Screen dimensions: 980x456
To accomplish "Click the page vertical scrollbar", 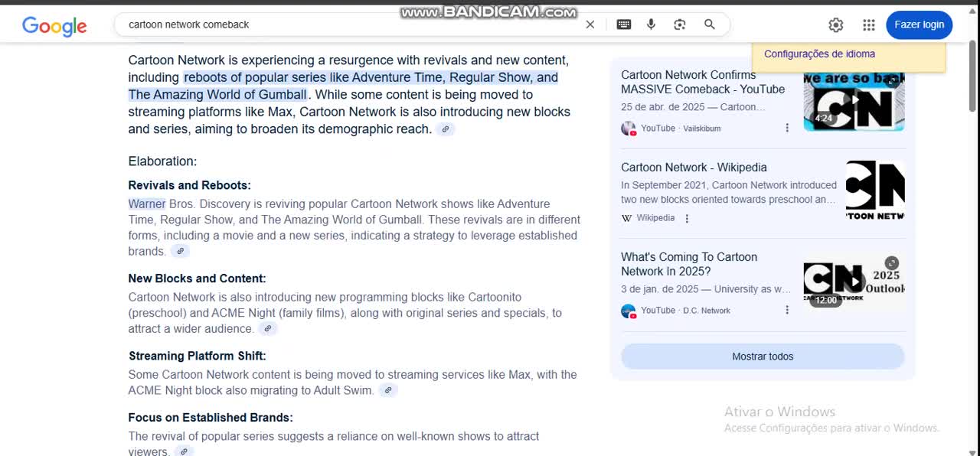I will tap(973, 77).
